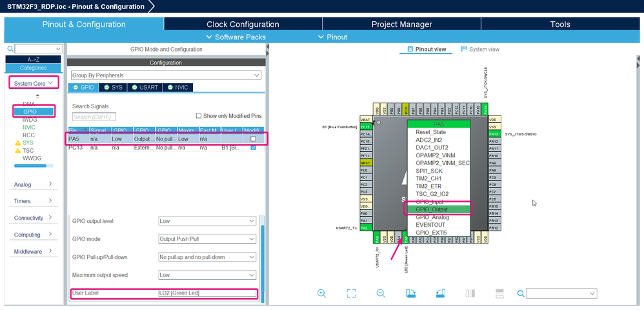Expand the Connectivity category
This screenshot has width=644, height=310.
pos(33,218)
